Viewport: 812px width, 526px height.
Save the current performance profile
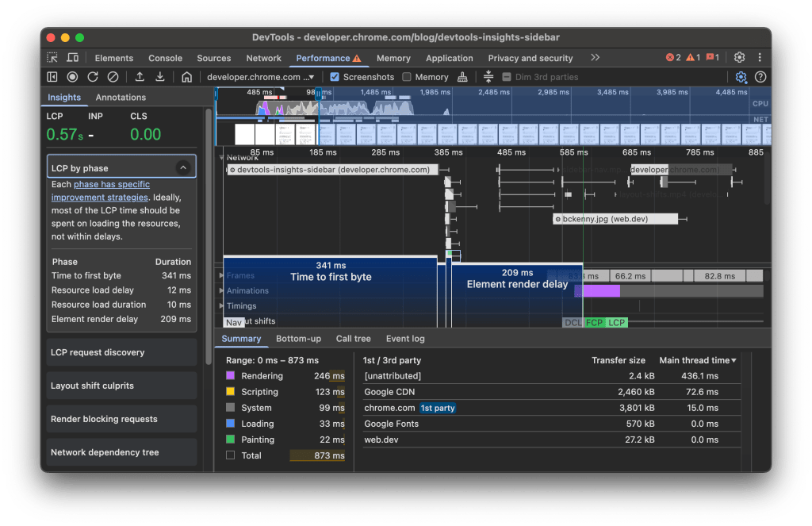[x=160, y=76]
